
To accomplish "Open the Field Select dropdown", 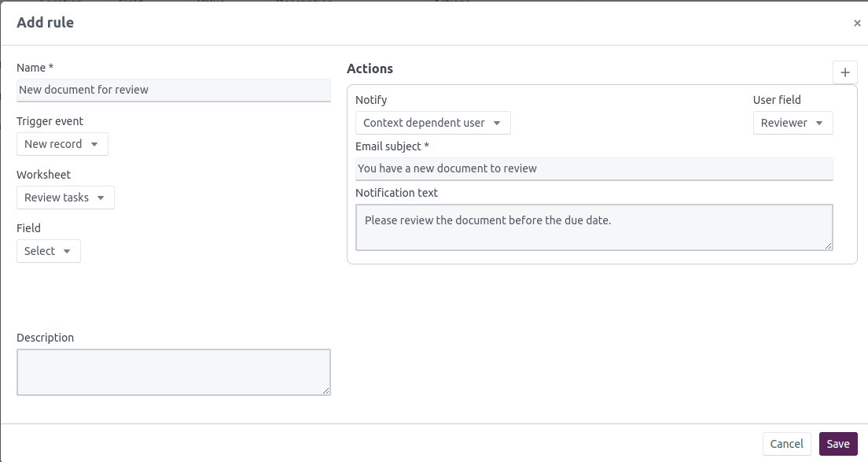I will click(x=48, y=251).
